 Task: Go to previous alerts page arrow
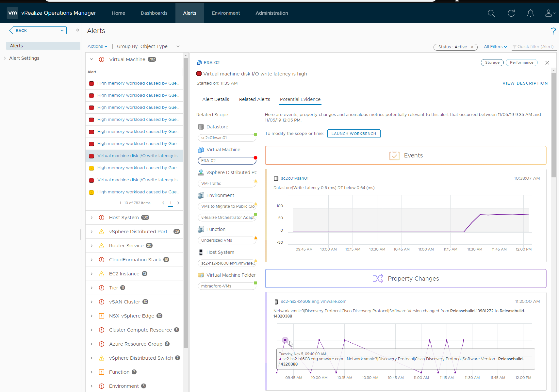click(x=163, y=203)
